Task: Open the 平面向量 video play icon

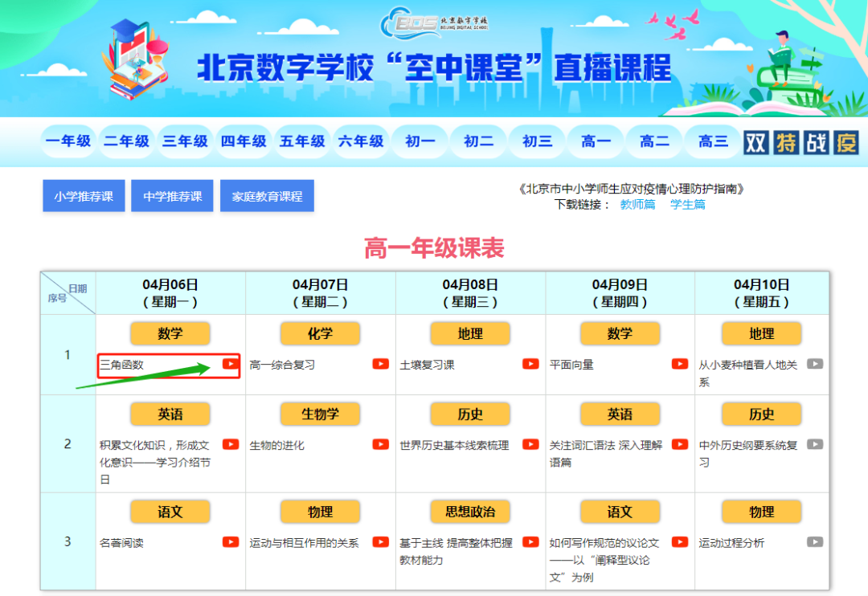Action: 680,364
